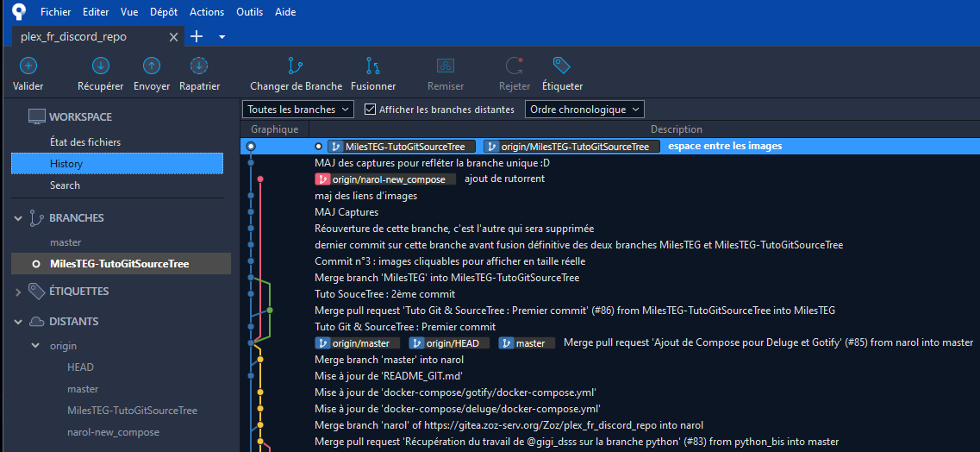Select HEAD under origin
The width and height of the screenshot is (980, 452).
80,367
